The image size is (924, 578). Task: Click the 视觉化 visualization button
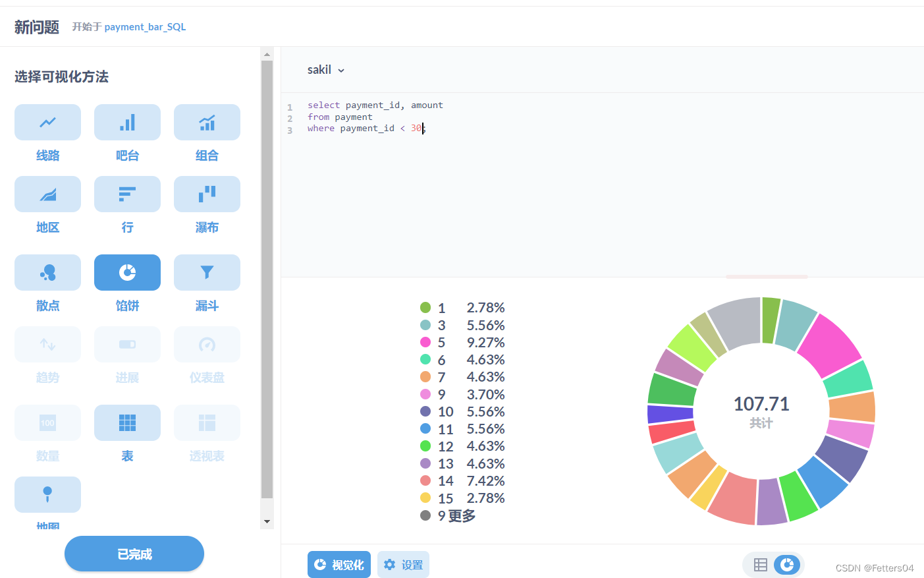(x=339, y=565)
